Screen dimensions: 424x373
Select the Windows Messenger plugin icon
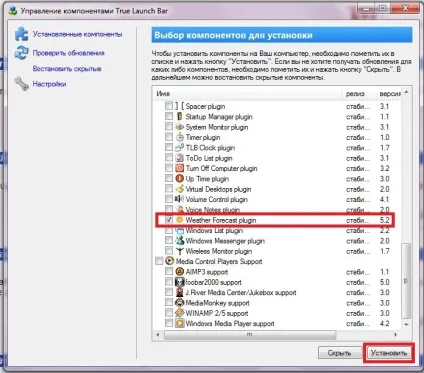coord(179,241)
